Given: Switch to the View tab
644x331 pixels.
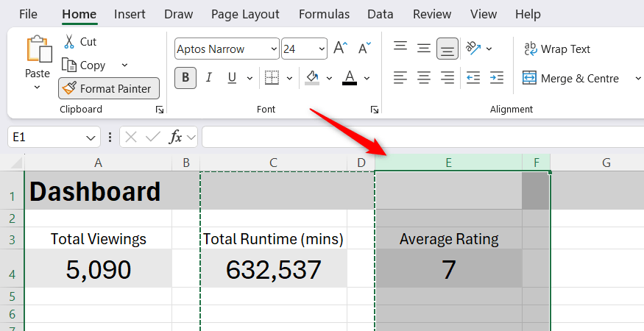Looking at the screenshot, I should [484, 15].
